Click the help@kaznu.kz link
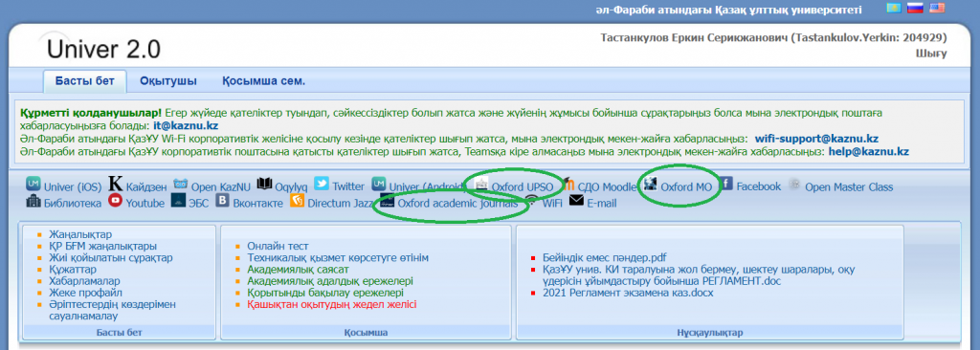Image resolution: width=980 pixels, height=350 pixels. pos(869,151)
